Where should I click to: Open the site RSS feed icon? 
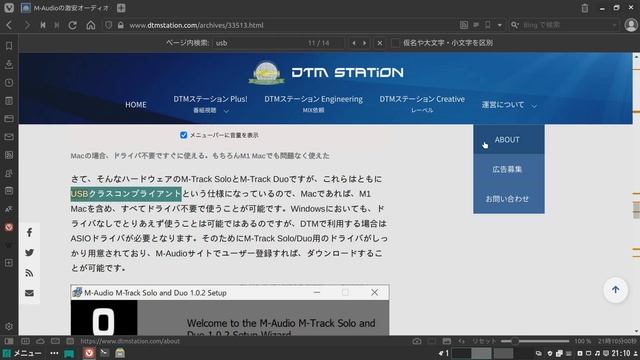pyautogui.click(x=29, y=273)
